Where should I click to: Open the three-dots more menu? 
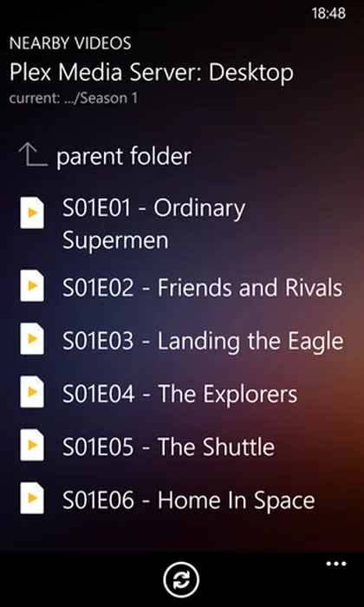336,564
